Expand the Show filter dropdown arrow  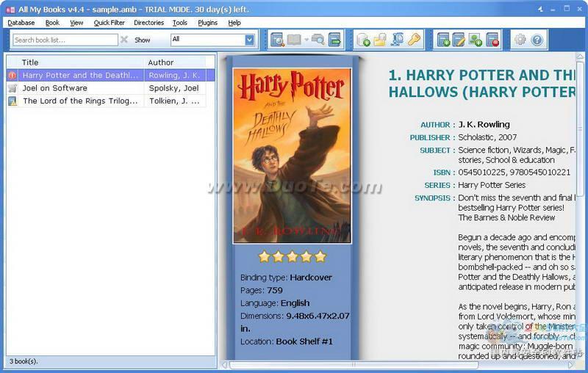click(x=249, y=40)
